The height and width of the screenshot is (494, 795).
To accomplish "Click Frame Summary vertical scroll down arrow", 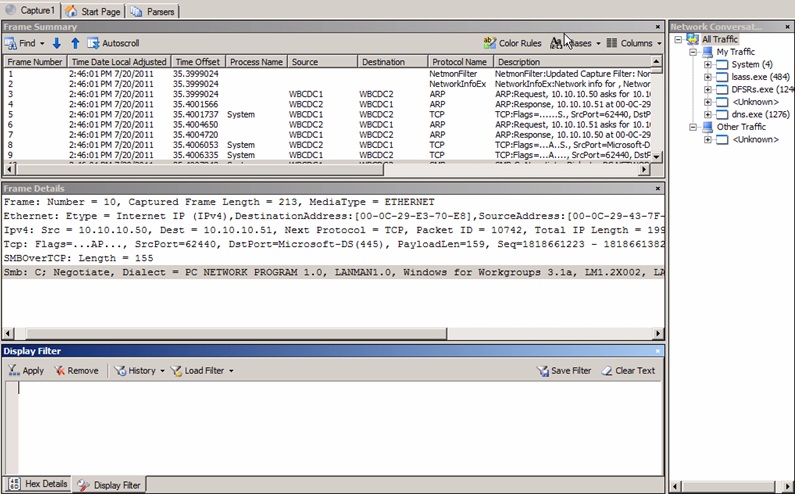I will (x=657, y=157).
